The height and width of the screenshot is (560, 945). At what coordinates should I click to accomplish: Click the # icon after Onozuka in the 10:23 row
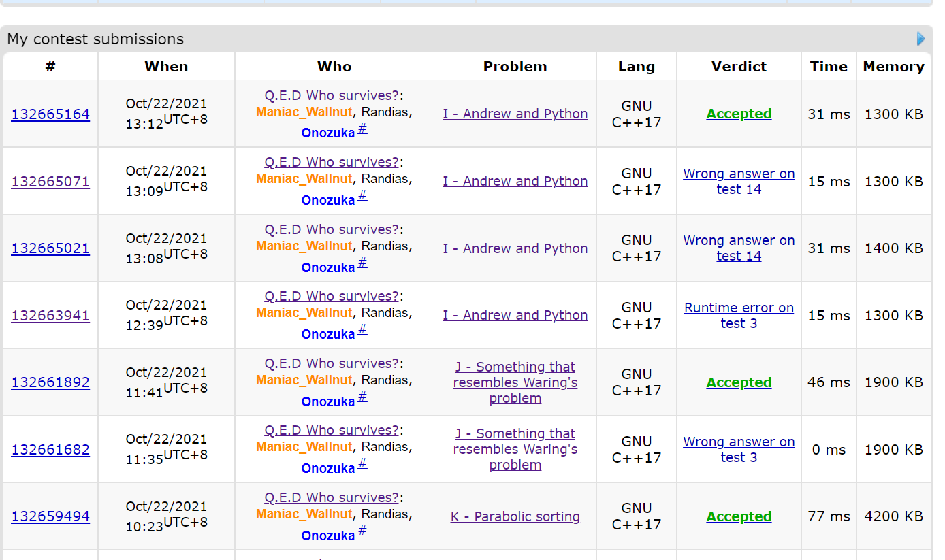362,531
